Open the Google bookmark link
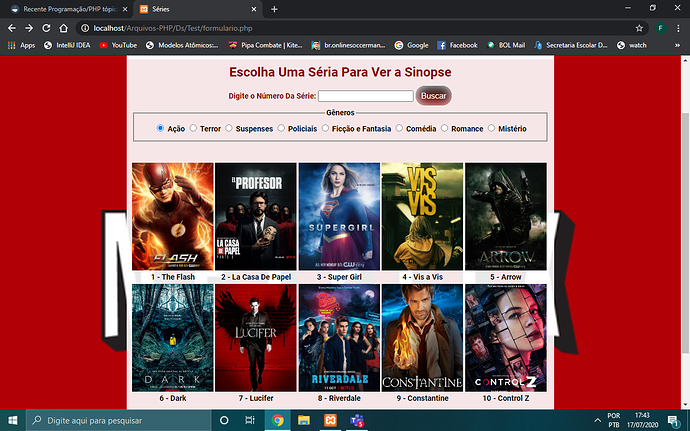The width and height of the screenshot is (690, 431). click(411, 45)
